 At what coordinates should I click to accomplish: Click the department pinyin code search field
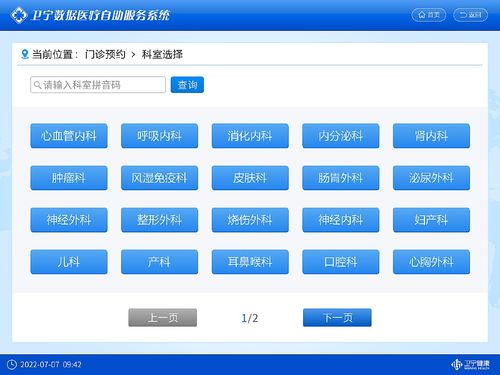tap(98, 85)
